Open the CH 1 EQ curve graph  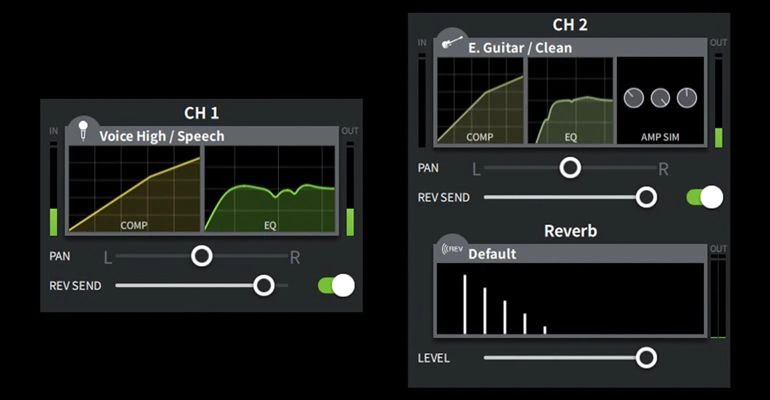pyautogui.click(x=270, y=190)
